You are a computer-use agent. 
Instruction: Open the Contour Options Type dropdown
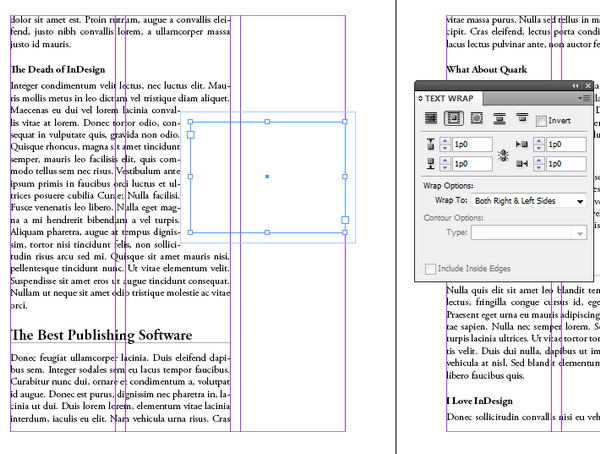529,233
